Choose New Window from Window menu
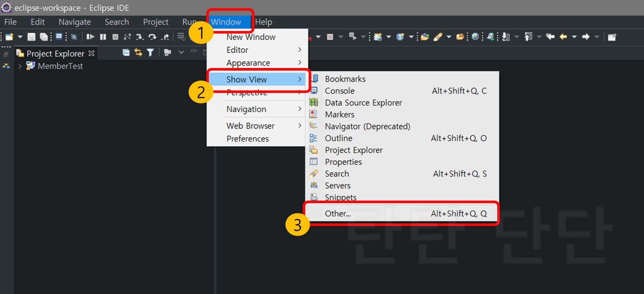The width and height of the screenshot is (644, 294). point(257,37)
